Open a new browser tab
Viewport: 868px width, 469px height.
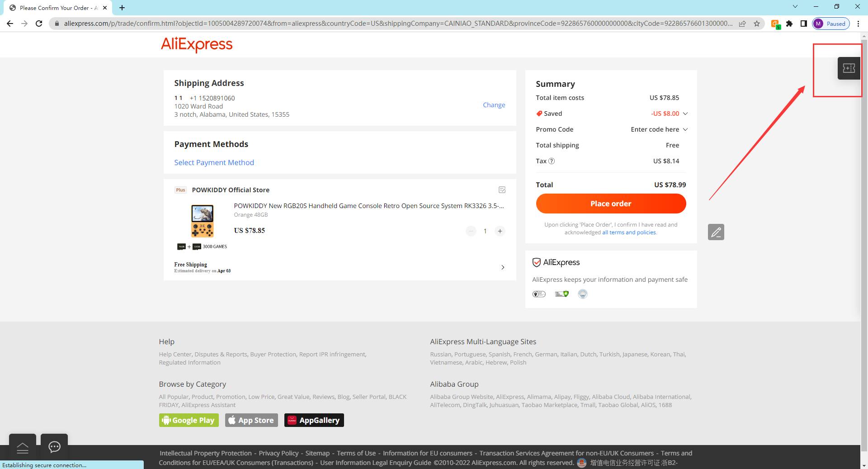pyautogui.click(x=122, y=8)
